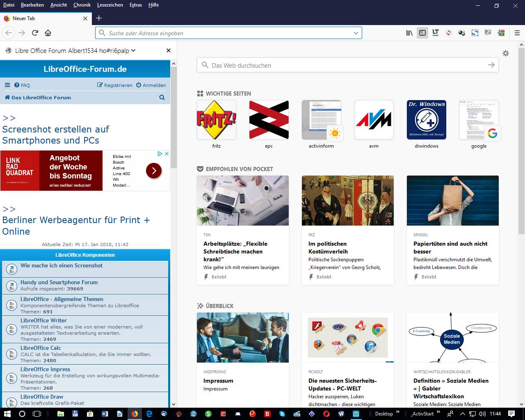Image resolution: width=525 pixels, height=420 pixels.
Task: Click the blue S extension icon
Action: tap(475, 33)
